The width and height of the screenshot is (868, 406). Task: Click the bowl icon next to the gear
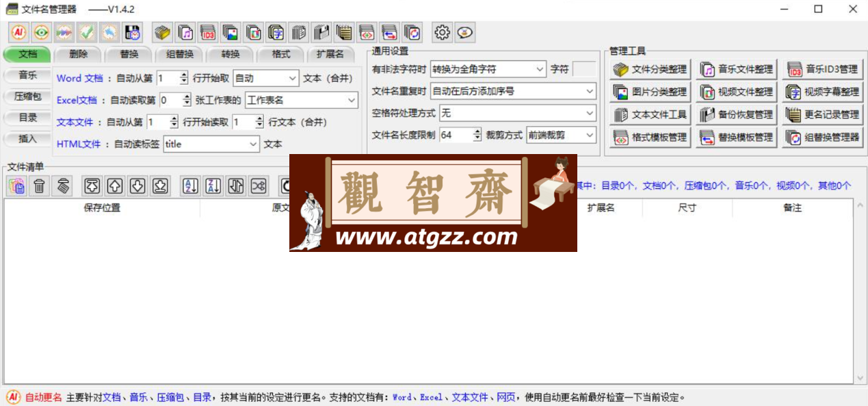[x=465, y=32]
